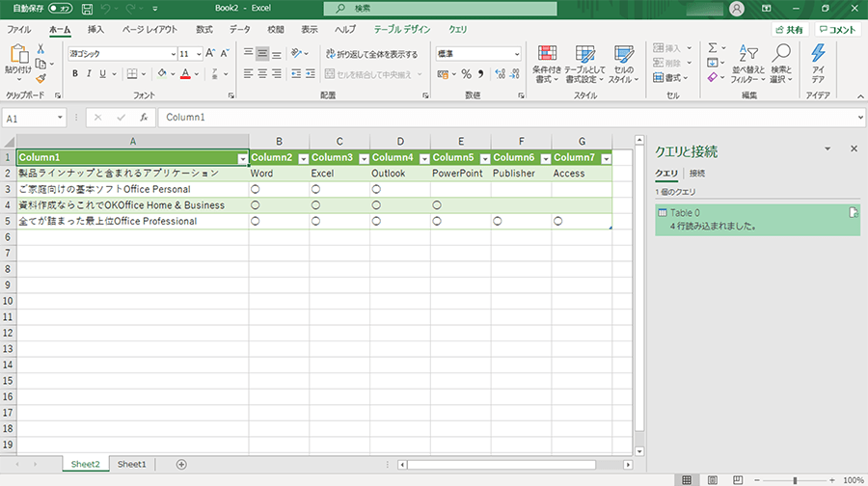Click the Save floppy disk icon

click(x=87, y=9)
